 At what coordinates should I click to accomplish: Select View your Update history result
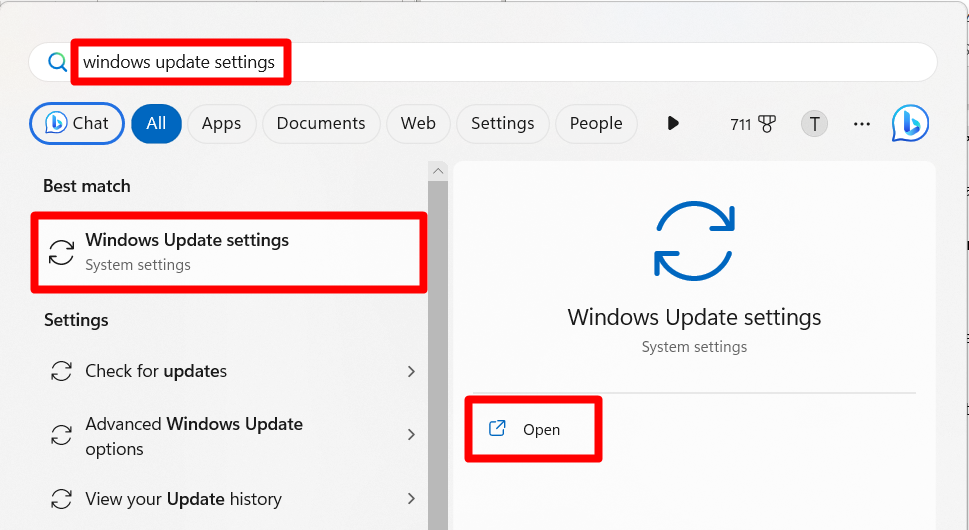[x=229, y=498]
